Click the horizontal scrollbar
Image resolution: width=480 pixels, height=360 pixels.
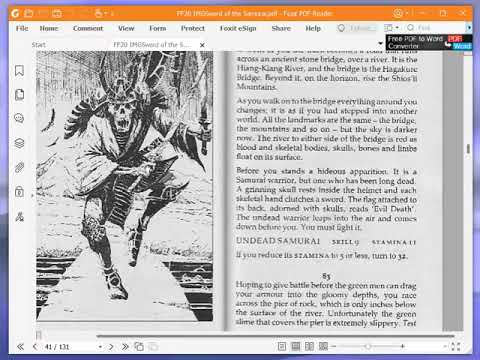tap(275, 336)
